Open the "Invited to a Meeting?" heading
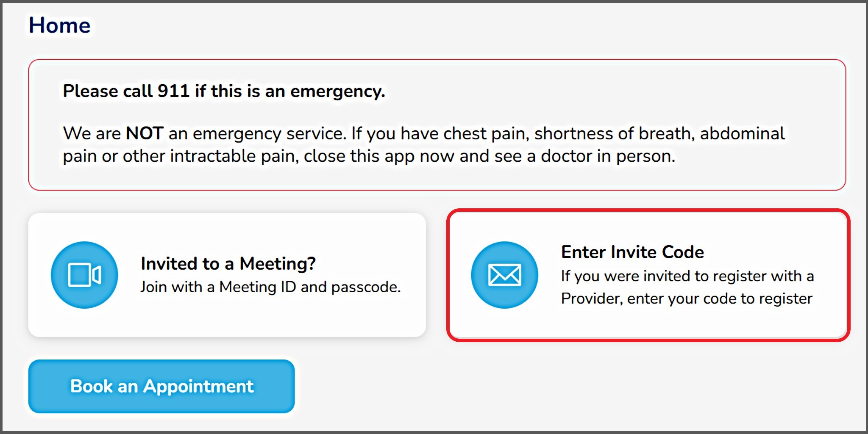 pos(228,263)
